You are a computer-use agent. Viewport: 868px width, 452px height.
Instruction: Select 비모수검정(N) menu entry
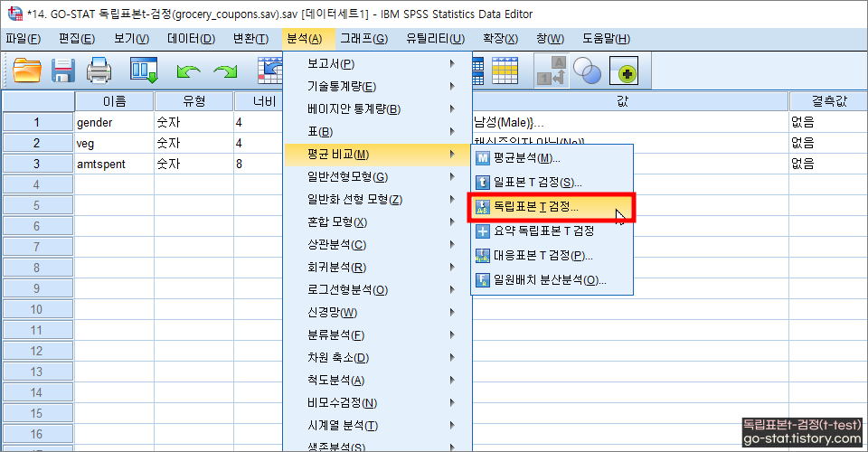[378, 403]
